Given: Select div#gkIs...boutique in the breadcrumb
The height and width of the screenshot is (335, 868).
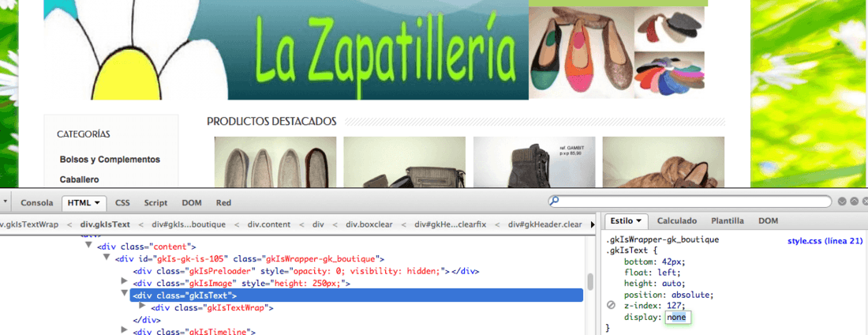Looking at the screenshot, I should (189, 224).
